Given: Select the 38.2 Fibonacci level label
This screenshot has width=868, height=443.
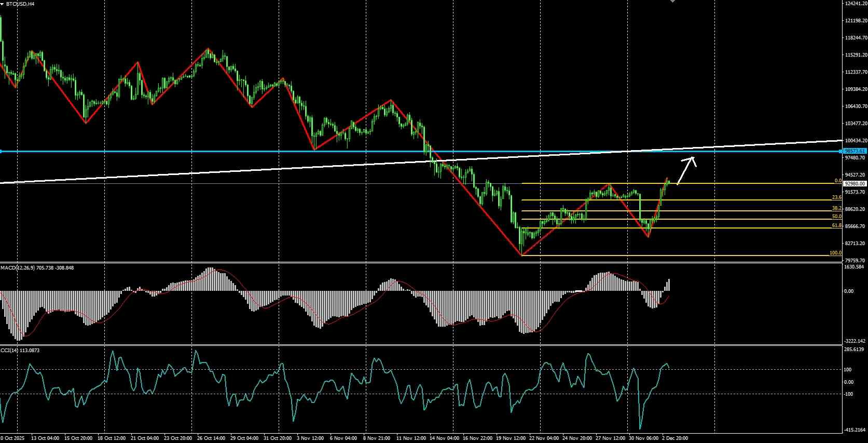Looking at the screenshot, I should (x=836, y=208).
